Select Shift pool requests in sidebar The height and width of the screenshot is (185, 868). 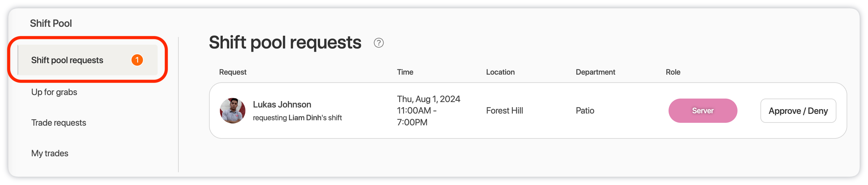[88, 60]
